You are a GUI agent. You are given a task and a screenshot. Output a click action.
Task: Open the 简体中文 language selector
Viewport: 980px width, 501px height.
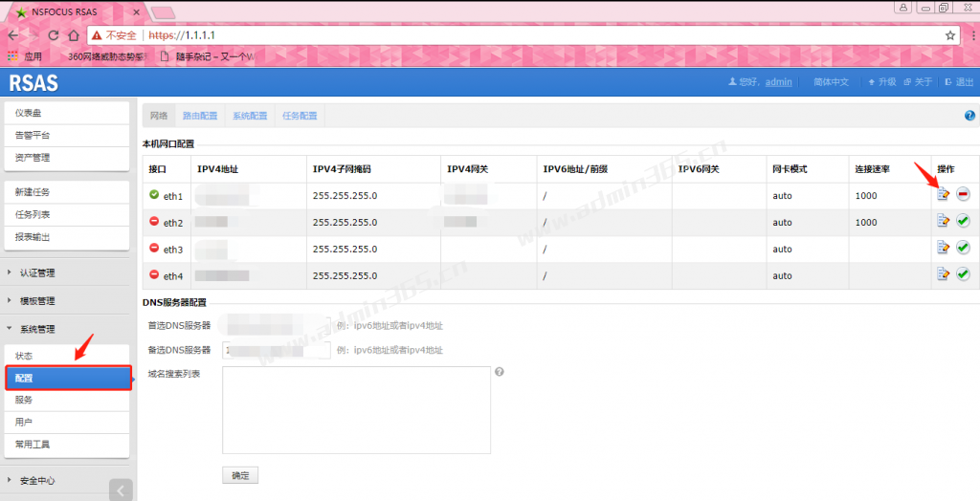click(831, 82)
